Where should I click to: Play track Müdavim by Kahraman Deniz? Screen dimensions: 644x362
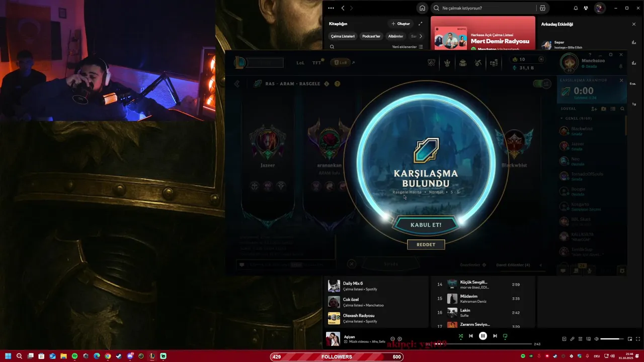pos(483,299)
